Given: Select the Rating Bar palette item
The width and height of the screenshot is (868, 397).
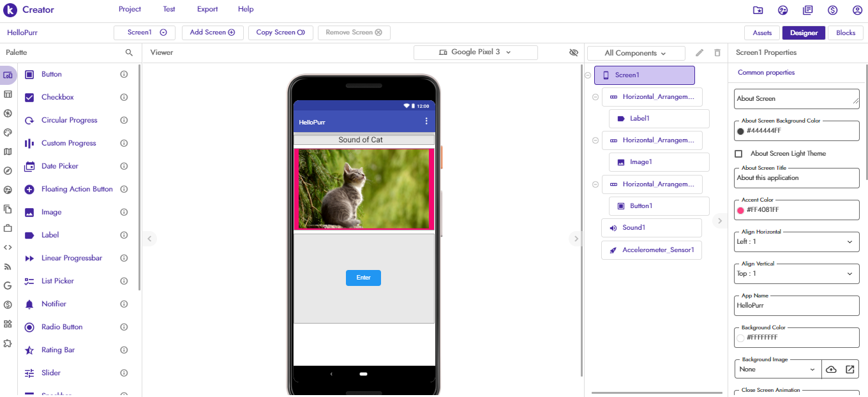Looking at the screenshot, I should tap(57, 350).
